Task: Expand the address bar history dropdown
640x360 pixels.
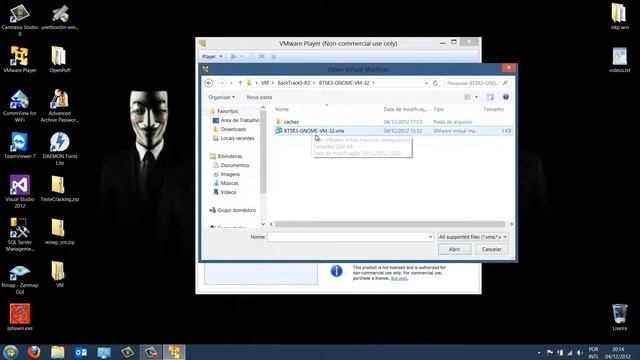Action: [426, 83]
